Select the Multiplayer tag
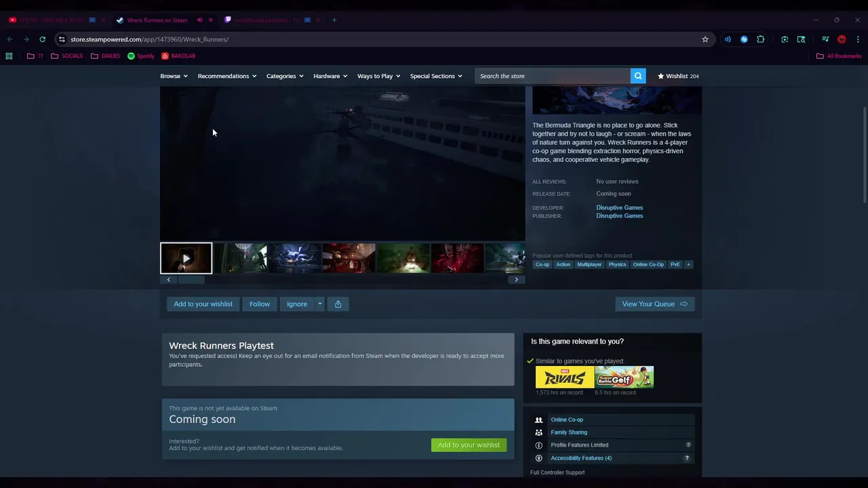868x488 pixels. (x=589, y=264)
